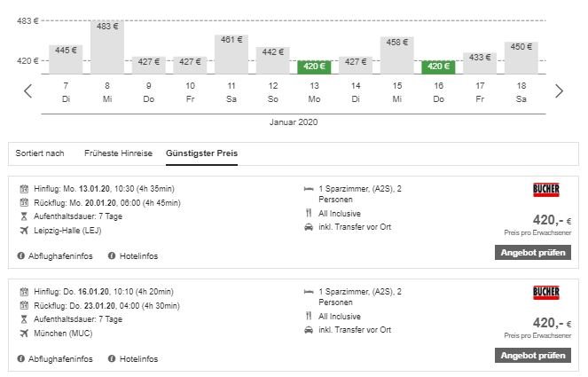Open Abflughafeninfos link of the second offer

click(60, 358)
